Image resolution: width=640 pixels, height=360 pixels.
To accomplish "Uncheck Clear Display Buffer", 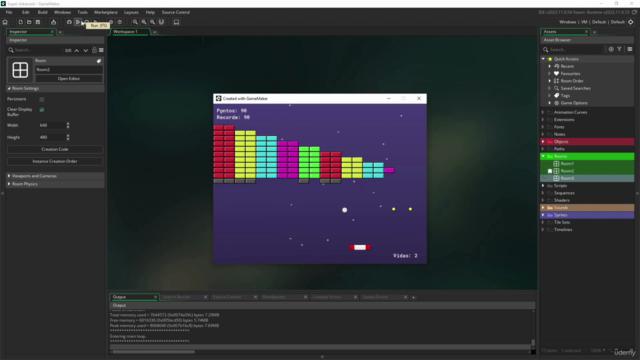I will pyautogui.click(x=42, y=110).
